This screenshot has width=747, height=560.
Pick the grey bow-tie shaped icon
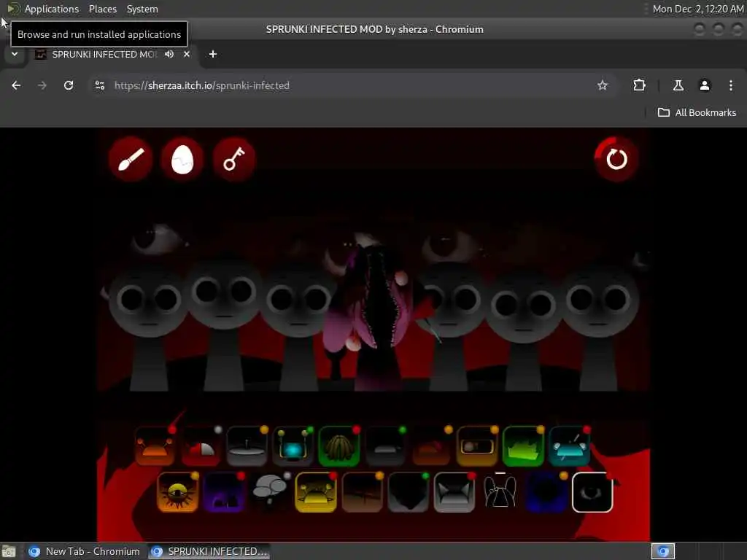pos(454,492)
